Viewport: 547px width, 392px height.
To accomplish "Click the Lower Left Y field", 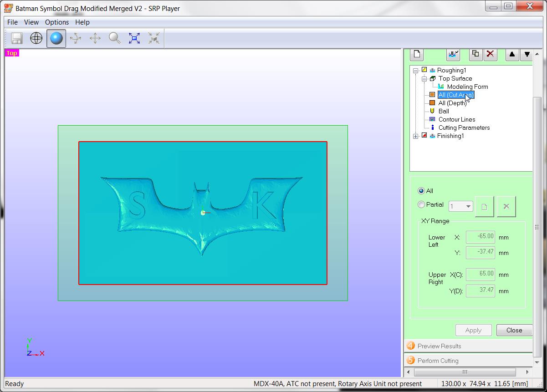I will tap(481, 252).
